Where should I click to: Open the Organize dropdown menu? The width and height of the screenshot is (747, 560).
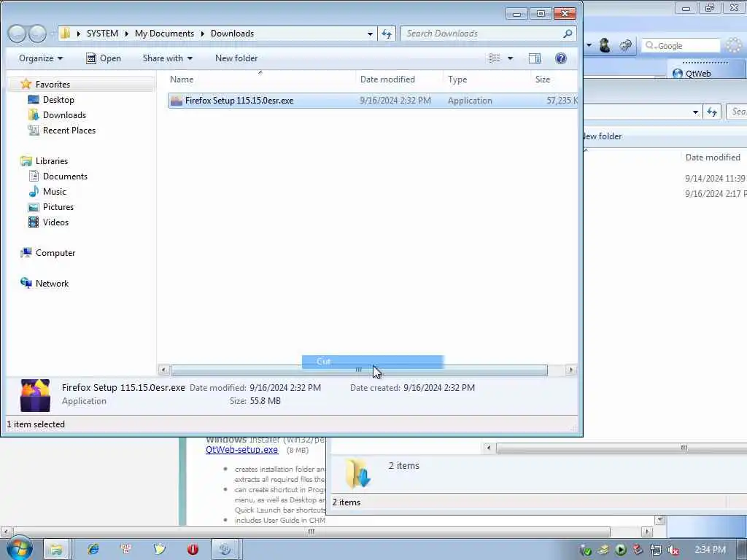point(41,58)
